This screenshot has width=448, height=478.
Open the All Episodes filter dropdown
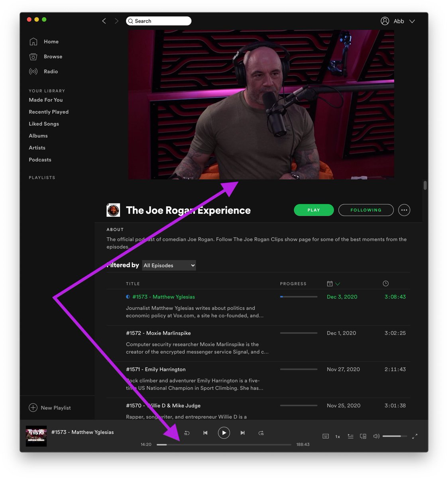click(x=169, y=265)
